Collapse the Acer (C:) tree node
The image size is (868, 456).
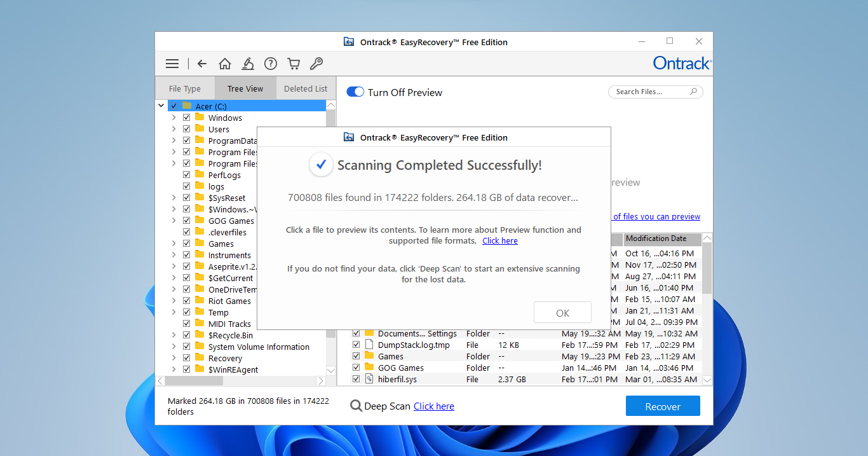(x=161, y=106)
